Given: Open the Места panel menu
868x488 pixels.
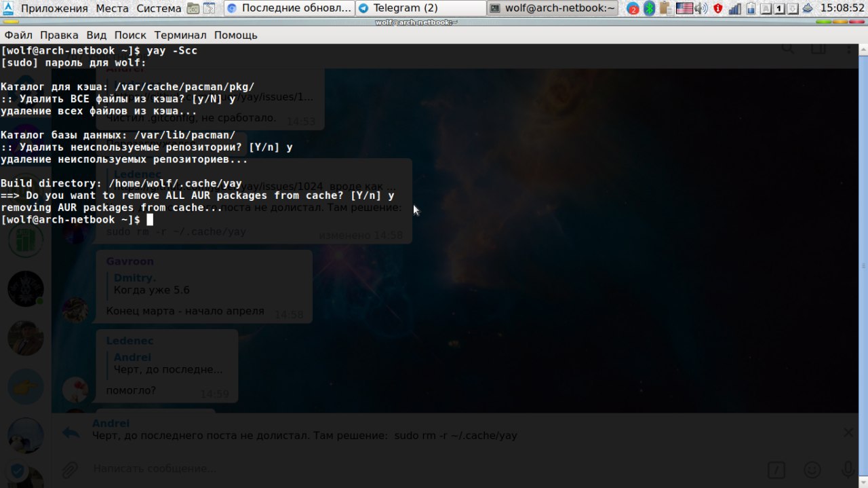Looking at the screenshot, I should 112,8.
